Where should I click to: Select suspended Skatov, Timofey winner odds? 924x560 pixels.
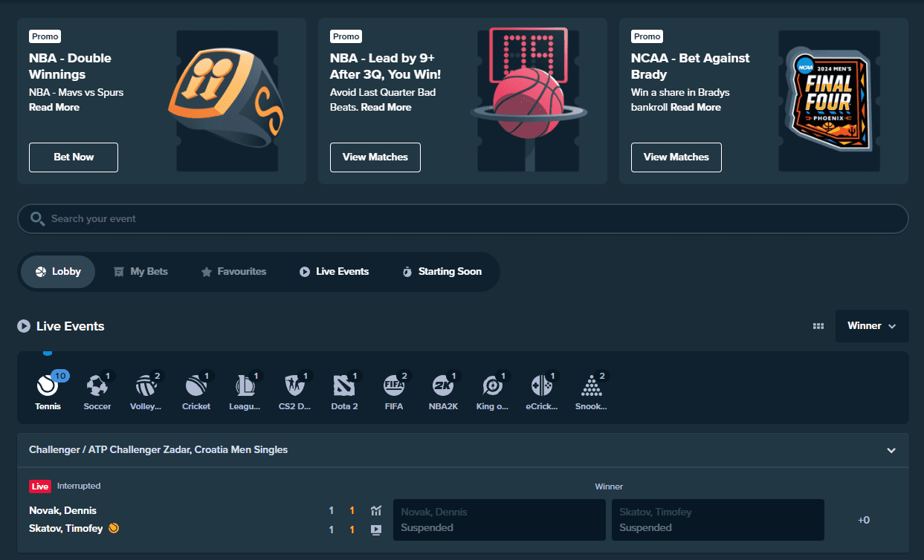[718, 520]
